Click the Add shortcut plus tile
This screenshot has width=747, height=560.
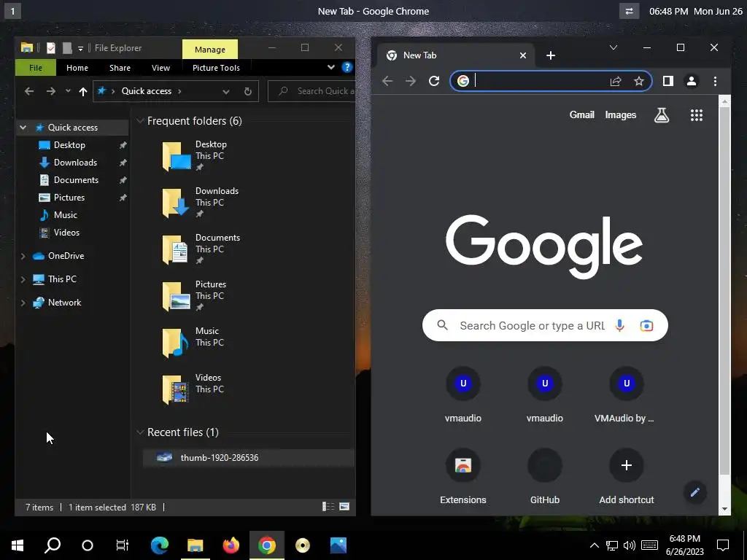[627, 476]
